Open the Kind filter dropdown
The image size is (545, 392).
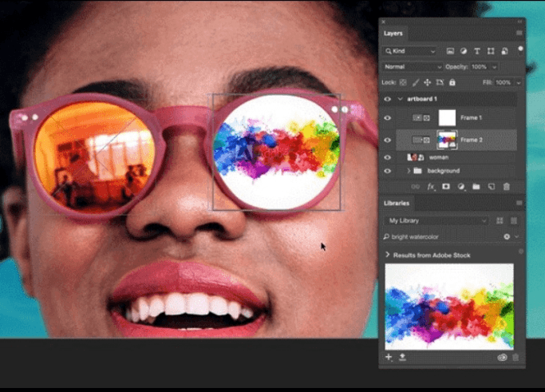tap(410, 51)
